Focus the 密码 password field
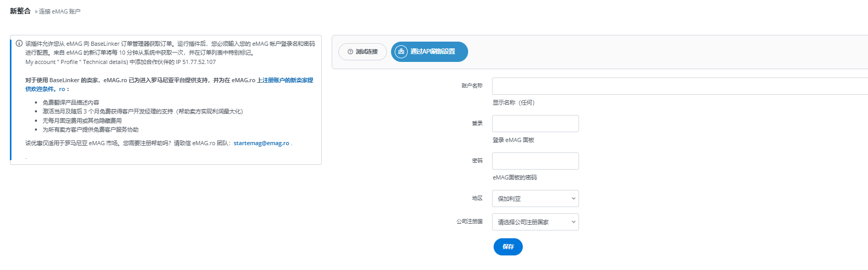 (535, 161)
